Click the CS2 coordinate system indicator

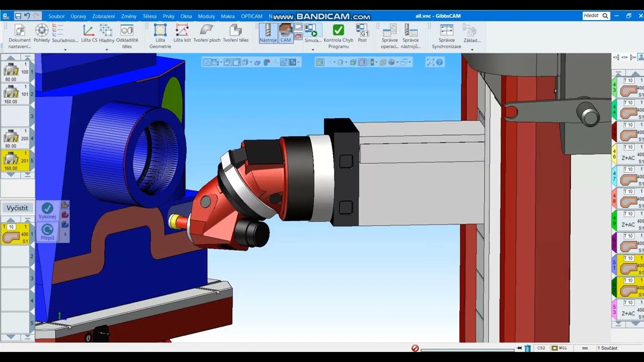pyautogui.click(x=541, y=348)
